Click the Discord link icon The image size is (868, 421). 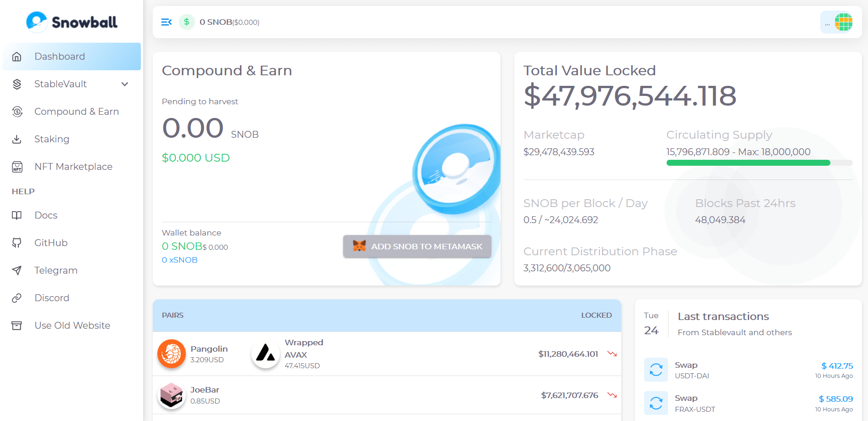17,298
